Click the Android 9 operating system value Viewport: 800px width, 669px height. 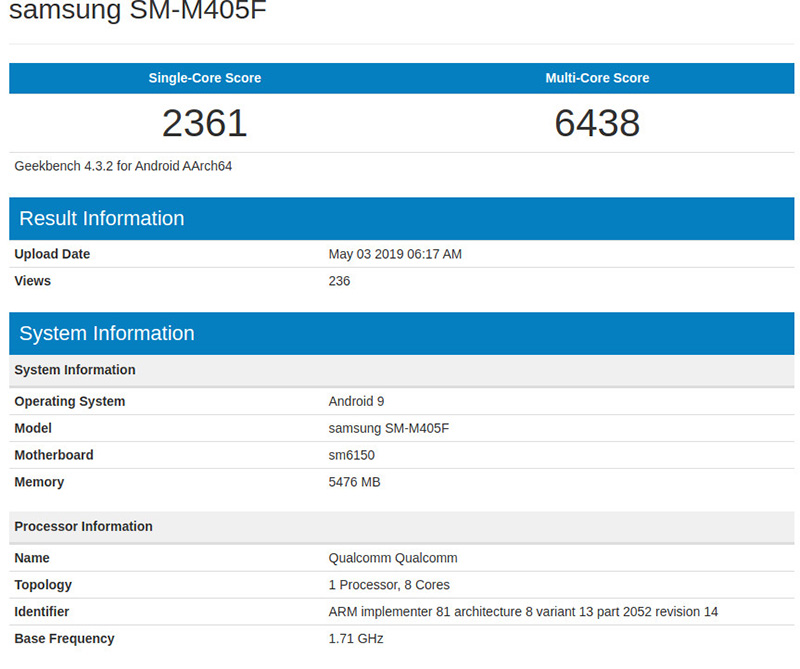pyautogui.click(x=356, y=401)
